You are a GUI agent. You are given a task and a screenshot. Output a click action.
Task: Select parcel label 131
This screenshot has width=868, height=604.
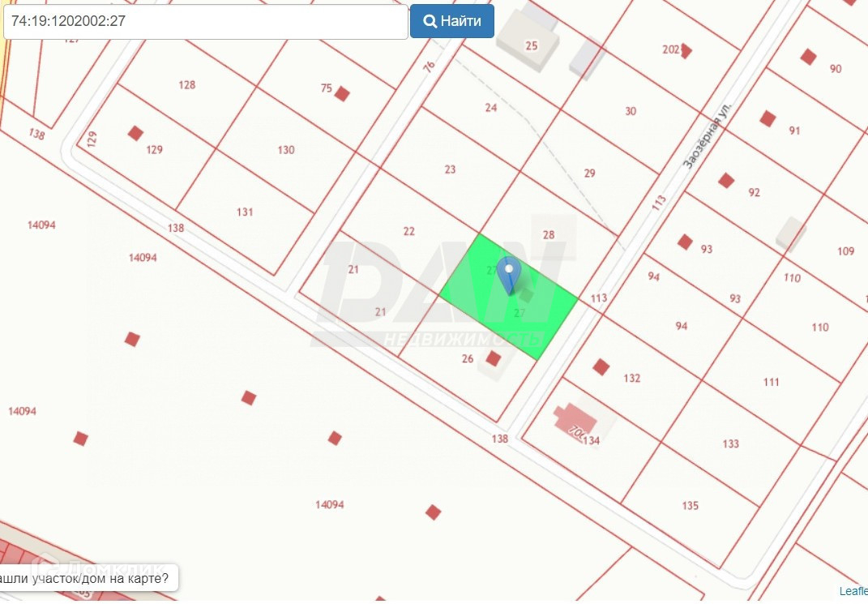[245, 212]
